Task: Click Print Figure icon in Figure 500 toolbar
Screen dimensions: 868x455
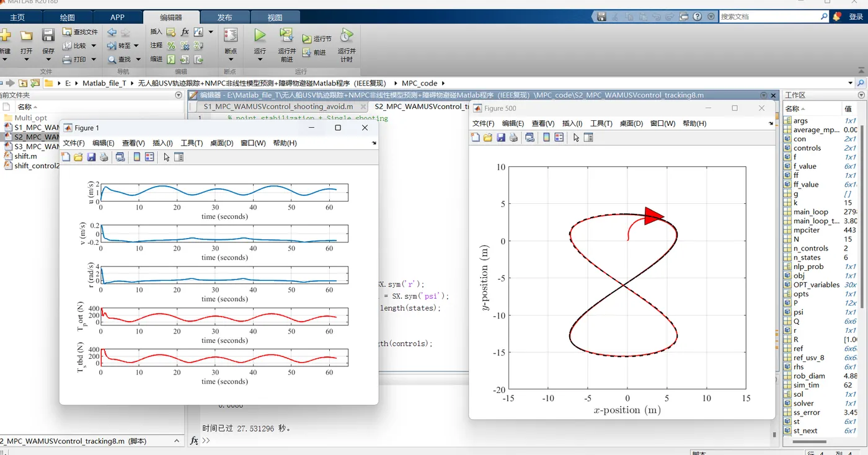Action: (x=513, y=138)
